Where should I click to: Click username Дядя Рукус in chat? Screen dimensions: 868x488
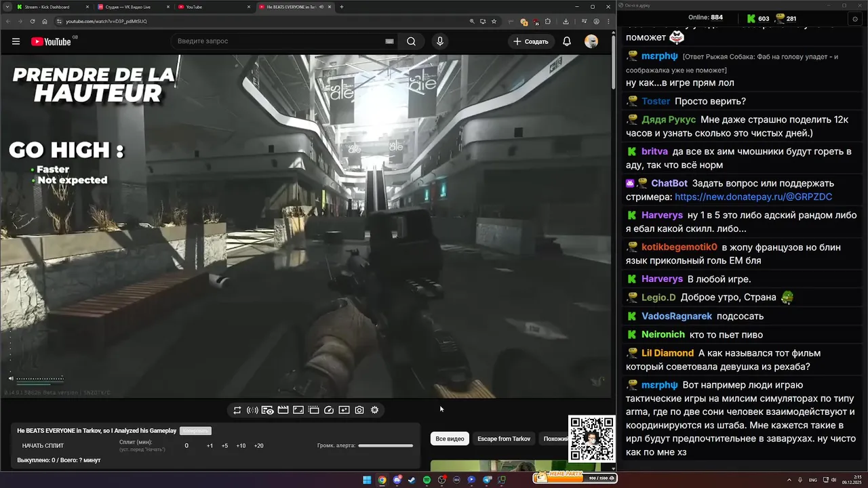669,120
